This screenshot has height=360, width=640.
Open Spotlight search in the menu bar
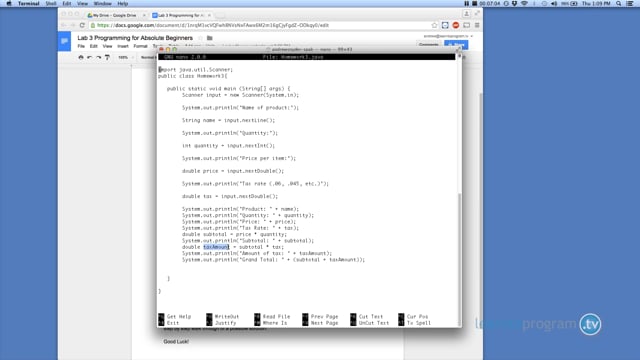coord(619,3)
